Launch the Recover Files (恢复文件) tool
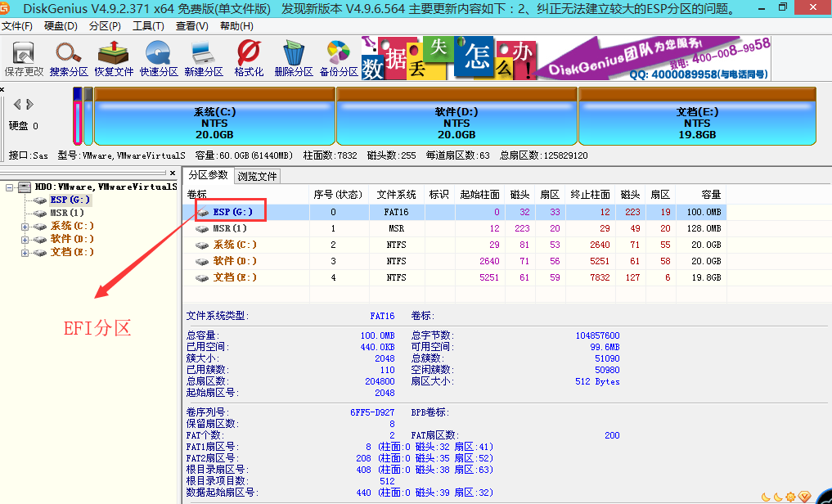This screenshot has width=832, height=504. (114, 58)
